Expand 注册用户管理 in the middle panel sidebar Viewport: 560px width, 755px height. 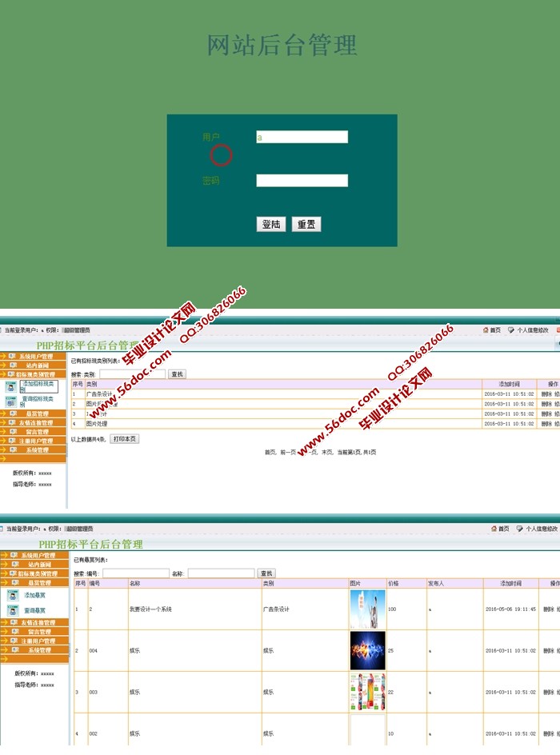35,441
